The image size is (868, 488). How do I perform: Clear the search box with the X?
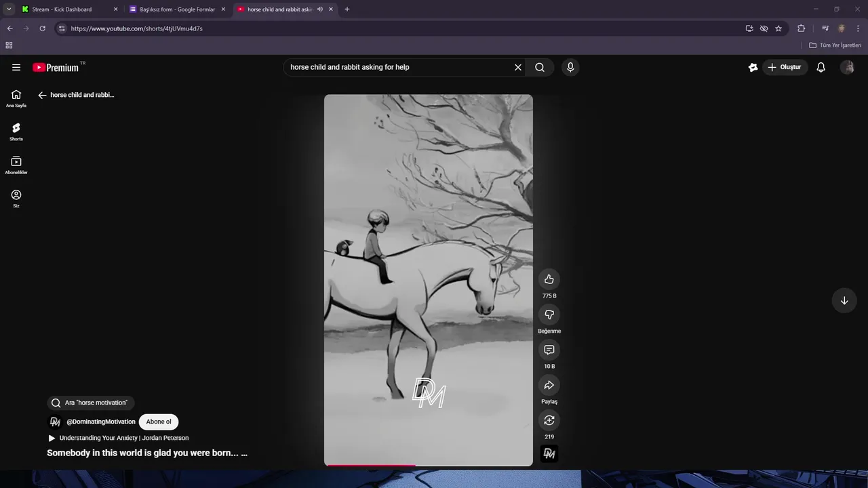[x=518, y=67]
